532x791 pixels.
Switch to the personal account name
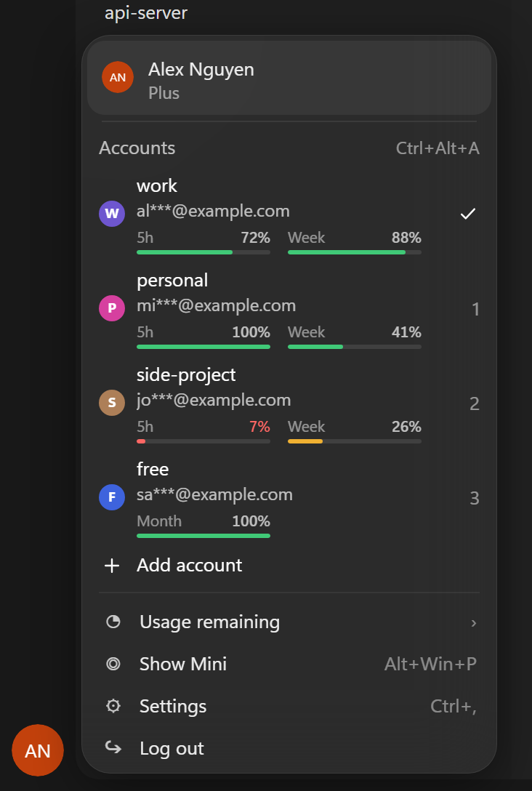(172, 281)
